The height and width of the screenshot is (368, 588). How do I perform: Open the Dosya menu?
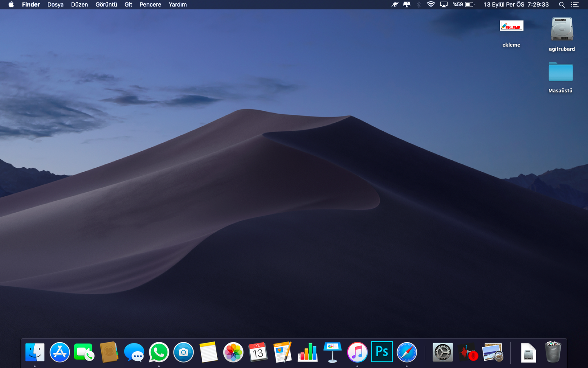pyautogui.click(x=56, y=4)
